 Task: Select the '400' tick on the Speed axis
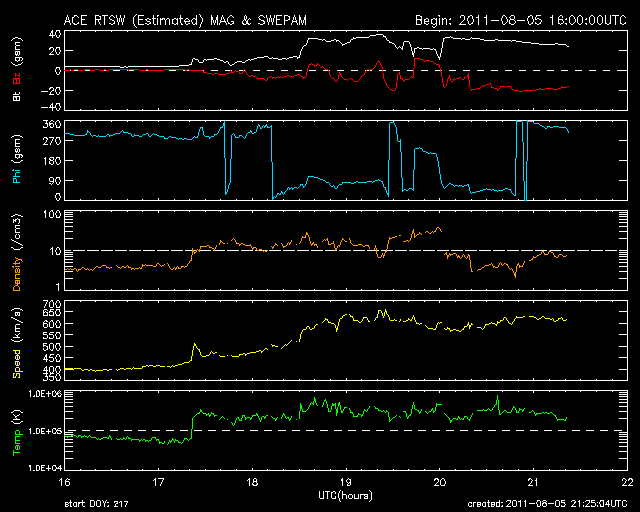(x=52, y=369)
